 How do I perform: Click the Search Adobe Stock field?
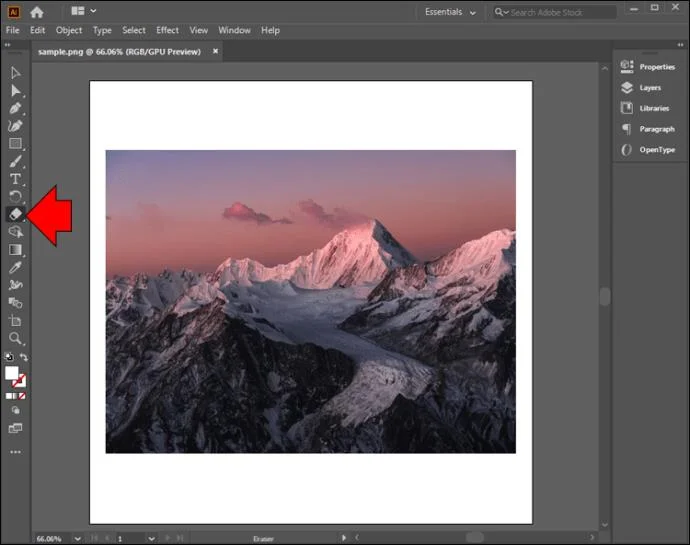[x=554, y=12]
